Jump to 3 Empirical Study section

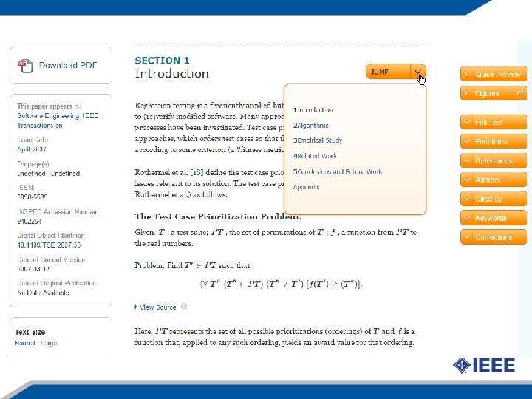click(318, 140)
